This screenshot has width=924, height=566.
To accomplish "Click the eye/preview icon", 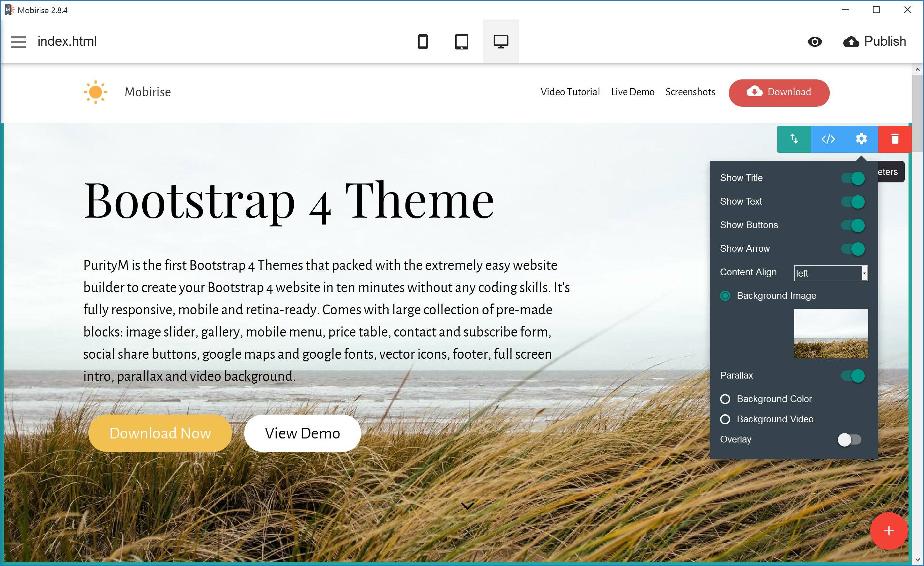I will tap(815, 42).
